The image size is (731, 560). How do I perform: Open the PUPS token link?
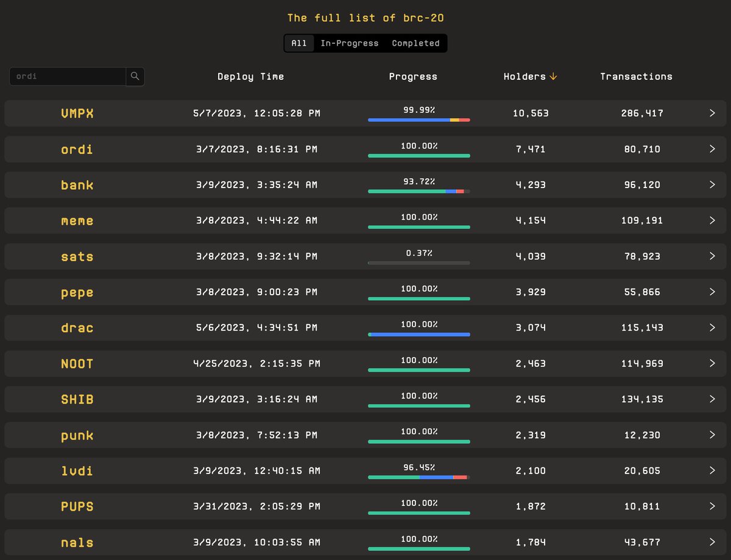tap(77, 506)
